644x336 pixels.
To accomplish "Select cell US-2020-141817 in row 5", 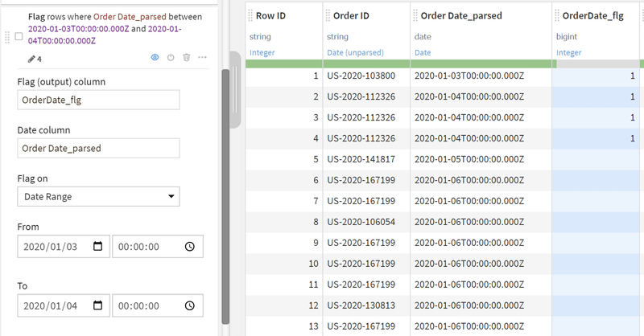I will (x=366, y=159).
